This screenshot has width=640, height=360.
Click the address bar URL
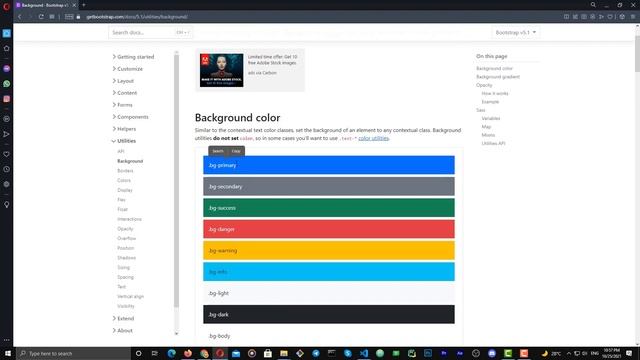(x=137, y=17)
